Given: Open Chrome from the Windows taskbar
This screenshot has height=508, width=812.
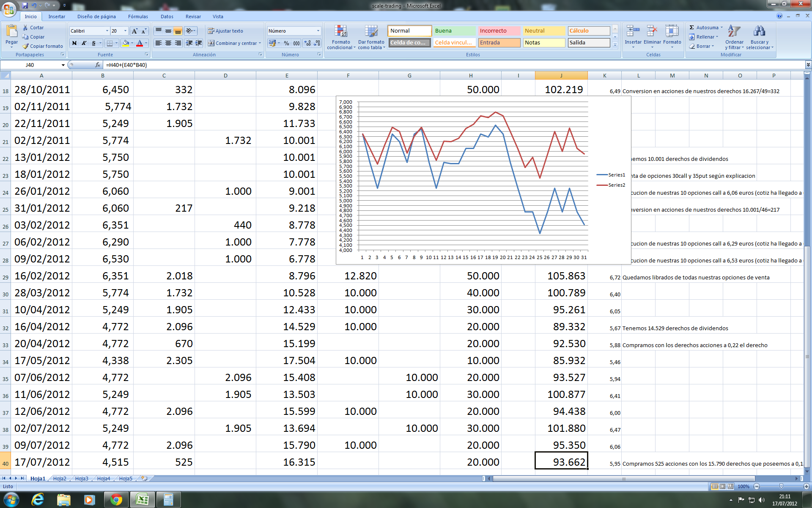Looking at the screenshot, I should coord(116,500).
